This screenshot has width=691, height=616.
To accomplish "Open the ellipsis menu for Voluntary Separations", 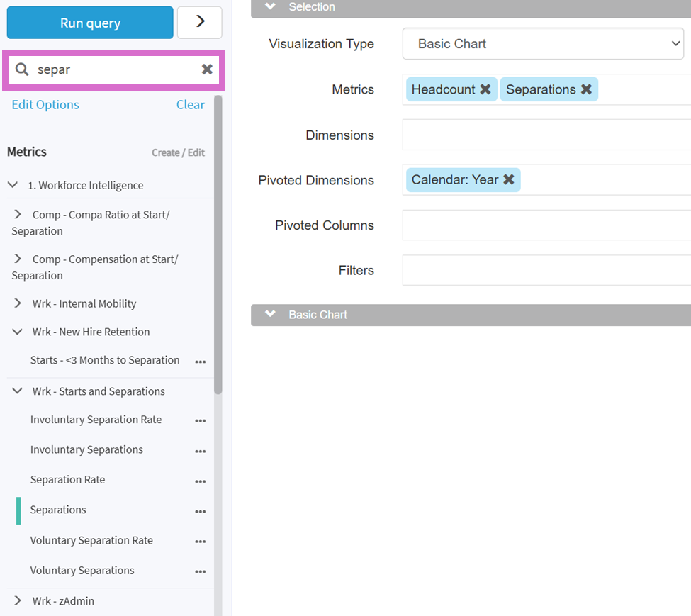I will click(x=201, y=571).
